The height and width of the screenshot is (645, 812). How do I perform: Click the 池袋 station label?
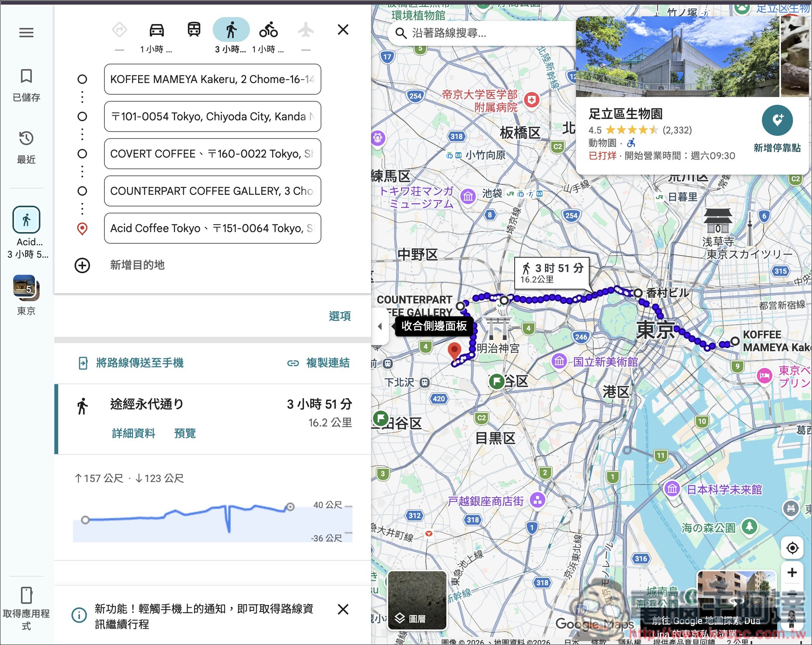(x=492, y=193)
